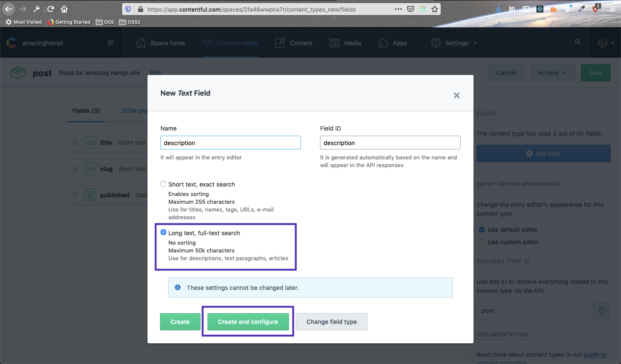The height and width of the screenshot is (364, 621).
Task: Switch to the JSON preview tab
Action: [x=134, y=111]
